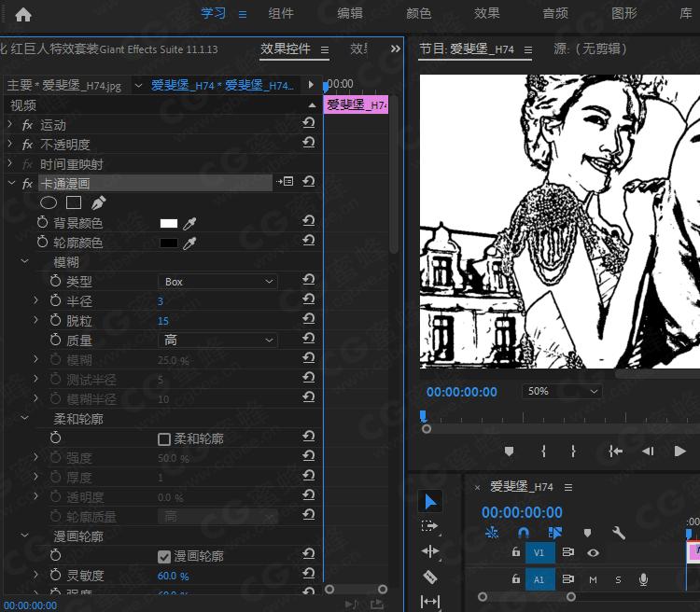Switch to the 效果 workspace
700x612 pixels.
pyautogui.click(x=487, y=14)
